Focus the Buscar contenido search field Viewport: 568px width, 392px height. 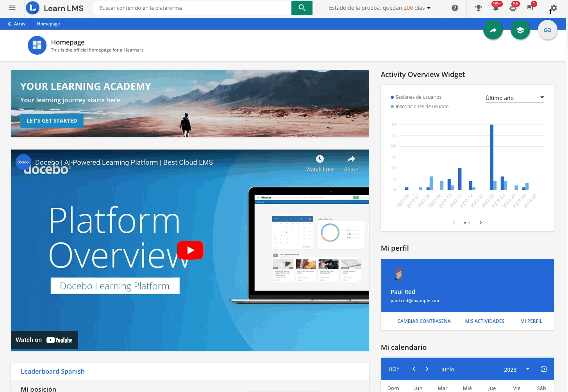click(193, 8)
